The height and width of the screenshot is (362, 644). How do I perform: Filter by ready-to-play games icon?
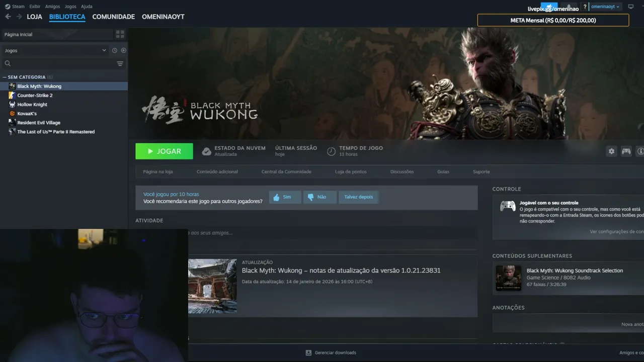[x=123, y=50]
